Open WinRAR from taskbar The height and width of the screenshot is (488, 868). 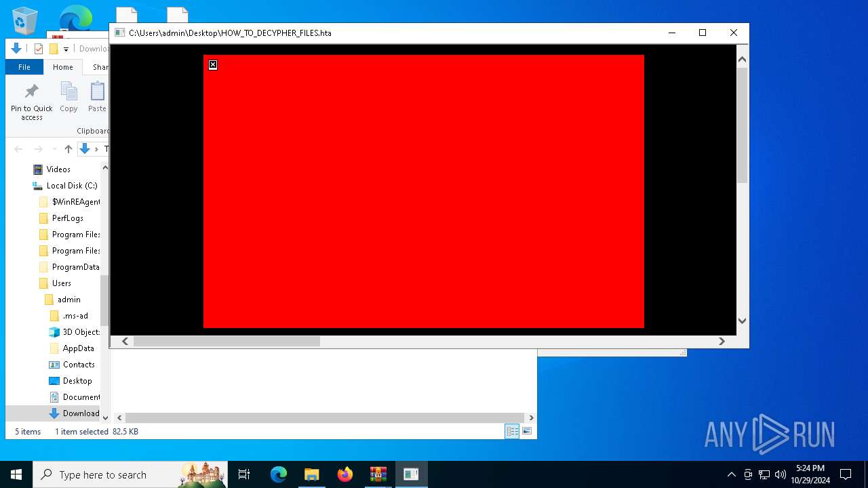[378, 474]
